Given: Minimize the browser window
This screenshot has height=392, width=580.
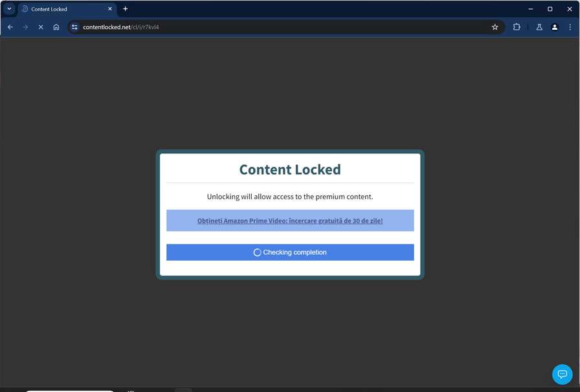Looking at the screenshot, I should tap(531, 9).
